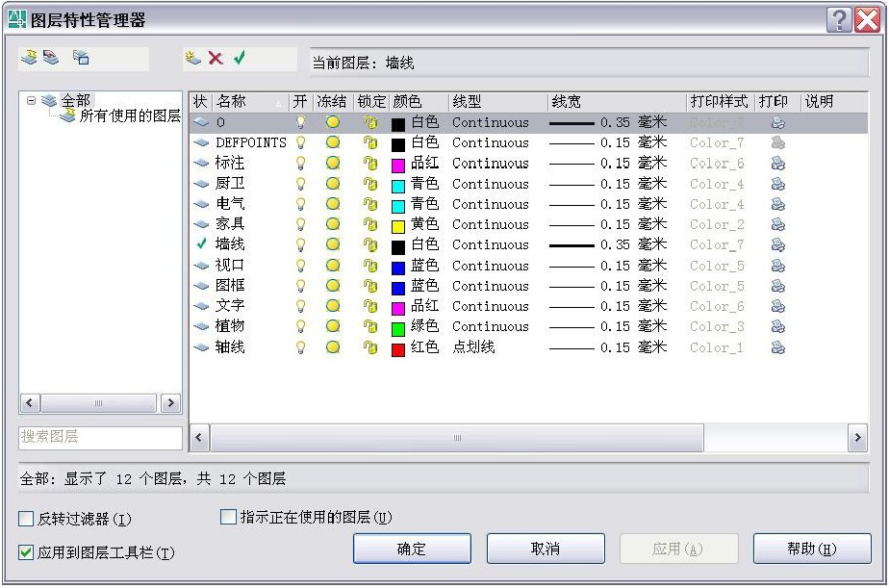Click the New Layer icon
This screenshot has width=889, height=588.
pyautogui.click(x=192, y=58)
